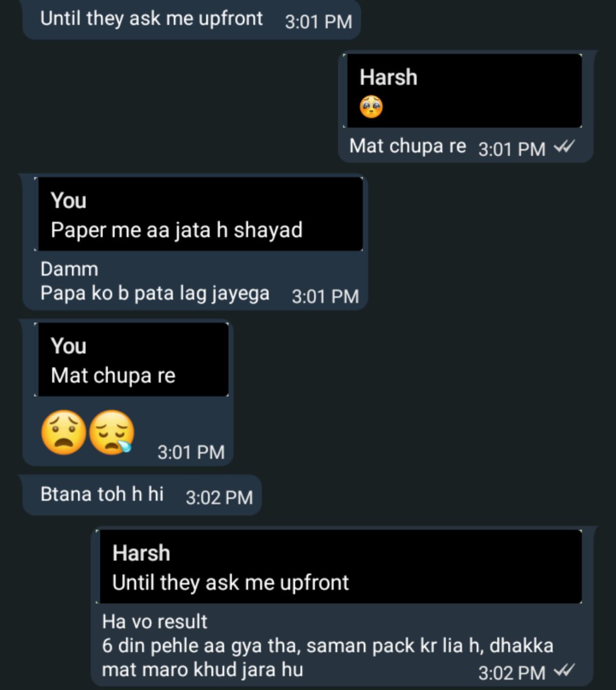Tap the 'You' name above 'Paper me aa jata'

point(68,201)
